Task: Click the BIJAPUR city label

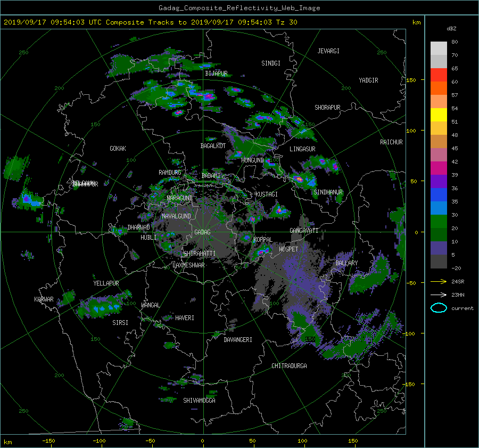Action: pos(216,74)
